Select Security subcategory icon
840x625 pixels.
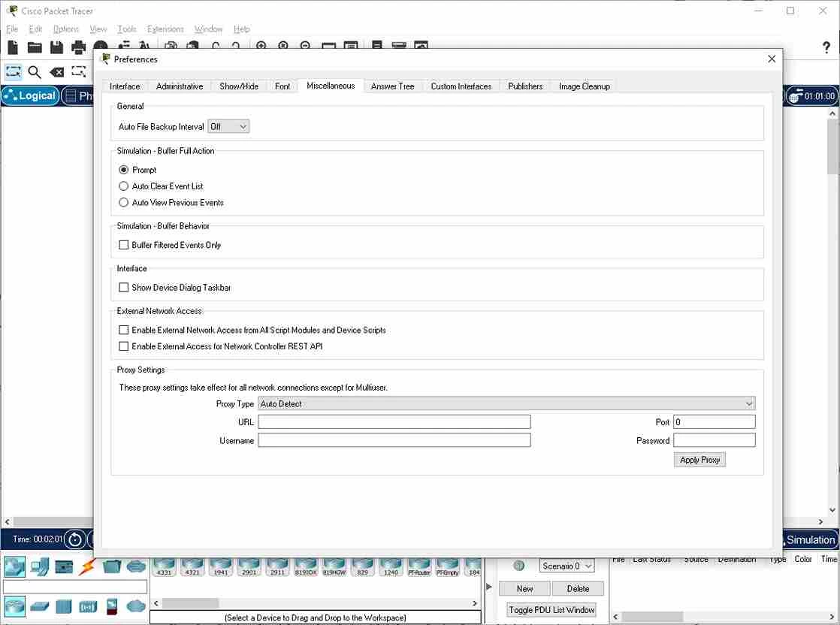tap(112, 606)
